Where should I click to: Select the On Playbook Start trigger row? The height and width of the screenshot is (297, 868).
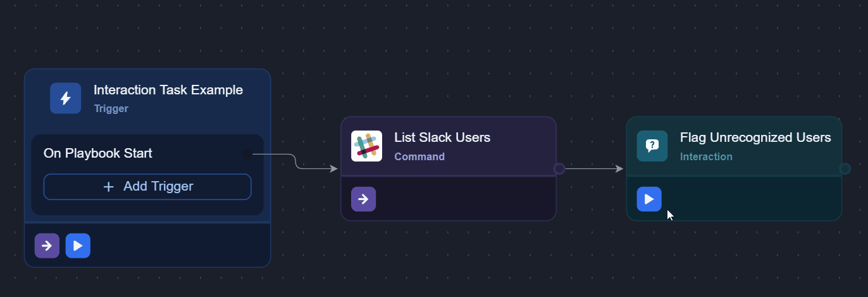[98, 153]
